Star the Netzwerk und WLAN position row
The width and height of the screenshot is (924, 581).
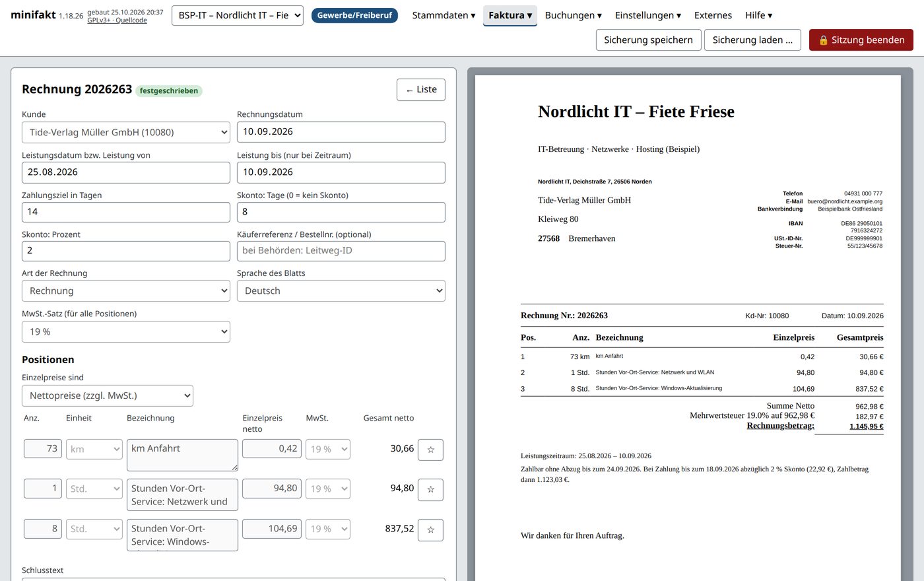430,489
